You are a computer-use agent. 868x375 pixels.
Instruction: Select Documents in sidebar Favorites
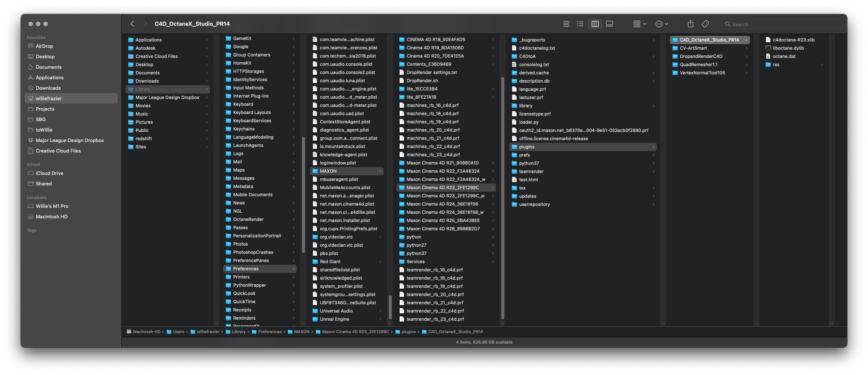tap(71, 67)
